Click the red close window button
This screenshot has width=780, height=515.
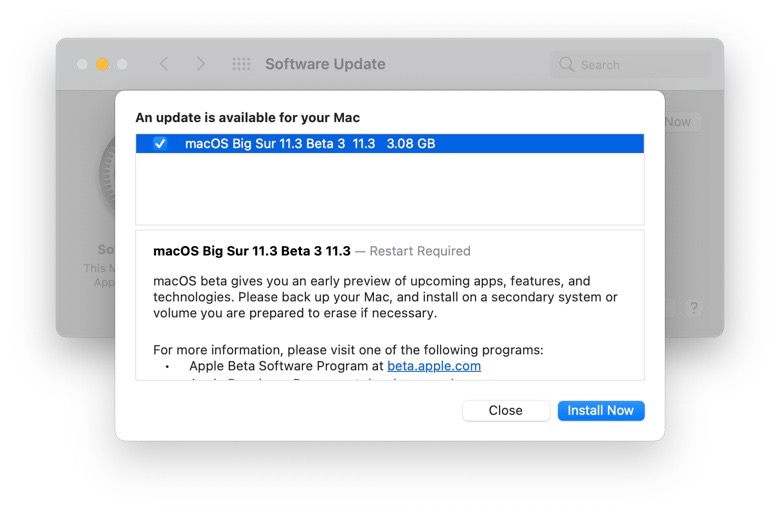82,64
